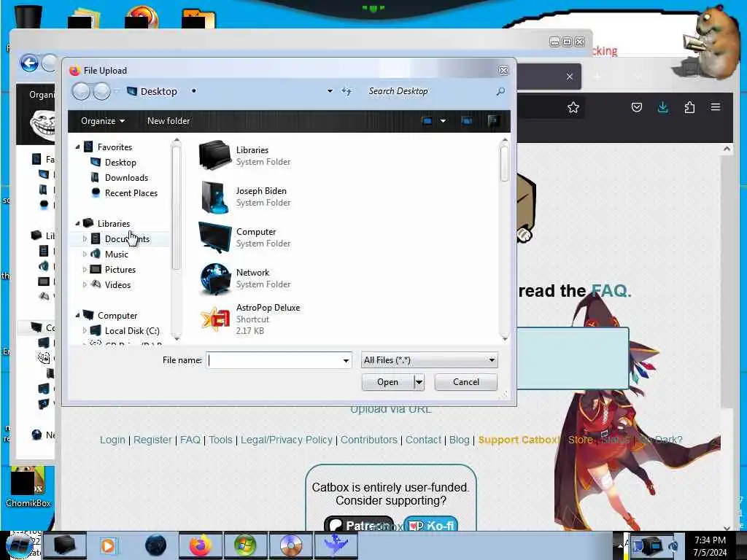The width and height of the screenshot is (747, 560).
Task: Click the back arrow in Explorer window
Action: pos(29,63)
